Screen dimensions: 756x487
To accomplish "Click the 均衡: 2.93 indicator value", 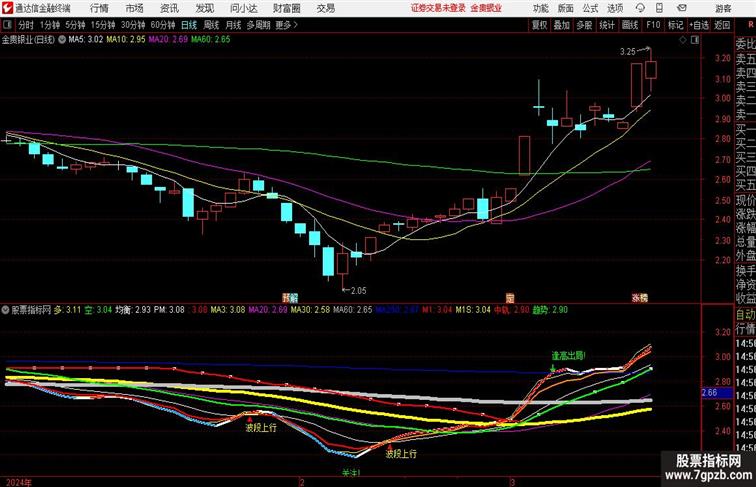I will 133,310.
